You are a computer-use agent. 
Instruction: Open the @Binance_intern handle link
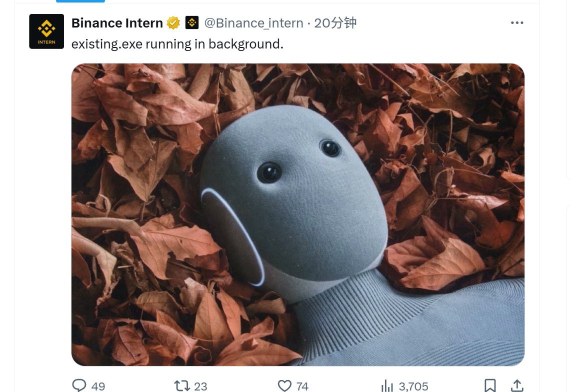pos(253,23)
